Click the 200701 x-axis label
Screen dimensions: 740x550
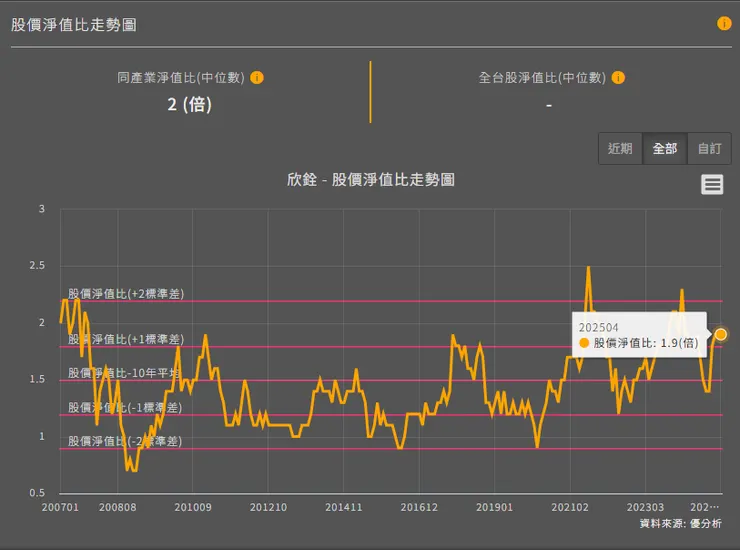(x=60, y=507)
